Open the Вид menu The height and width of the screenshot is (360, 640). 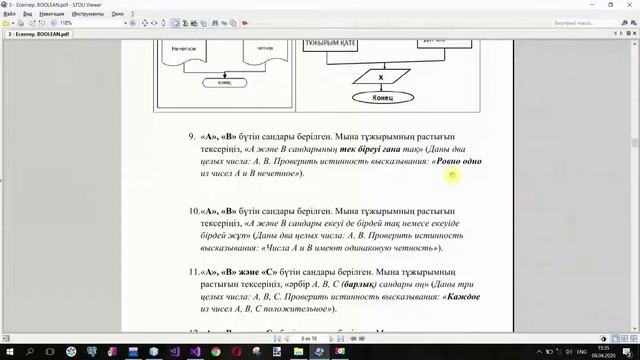27,14
